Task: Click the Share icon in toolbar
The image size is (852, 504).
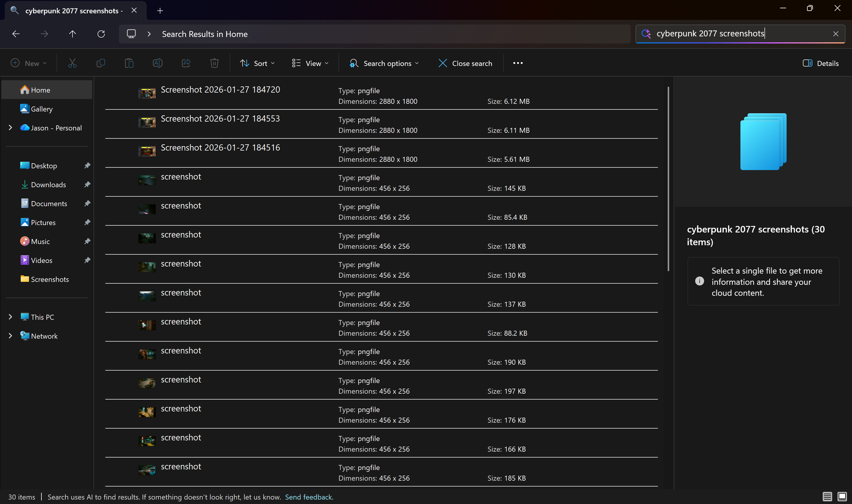Action: [186, 63]
